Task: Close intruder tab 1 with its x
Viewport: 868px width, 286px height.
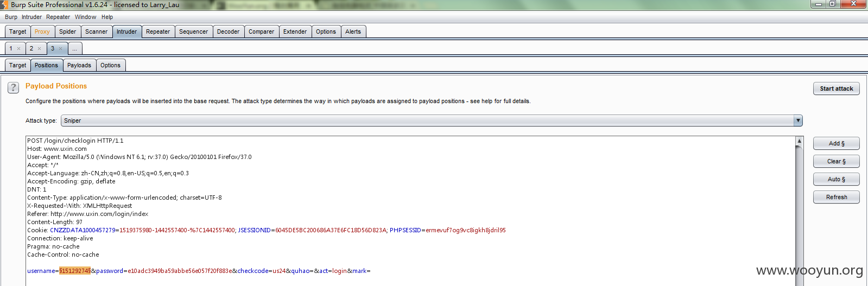Action: (18, 49)
